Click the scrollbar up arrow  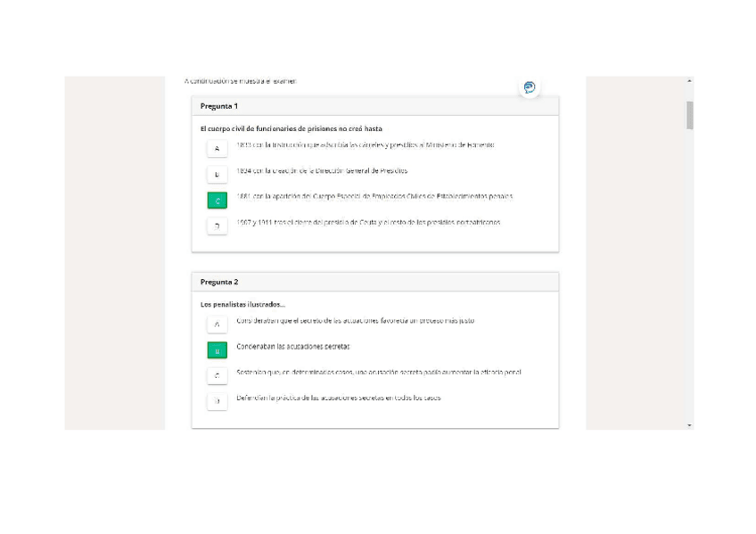click(x=689, y=81)
